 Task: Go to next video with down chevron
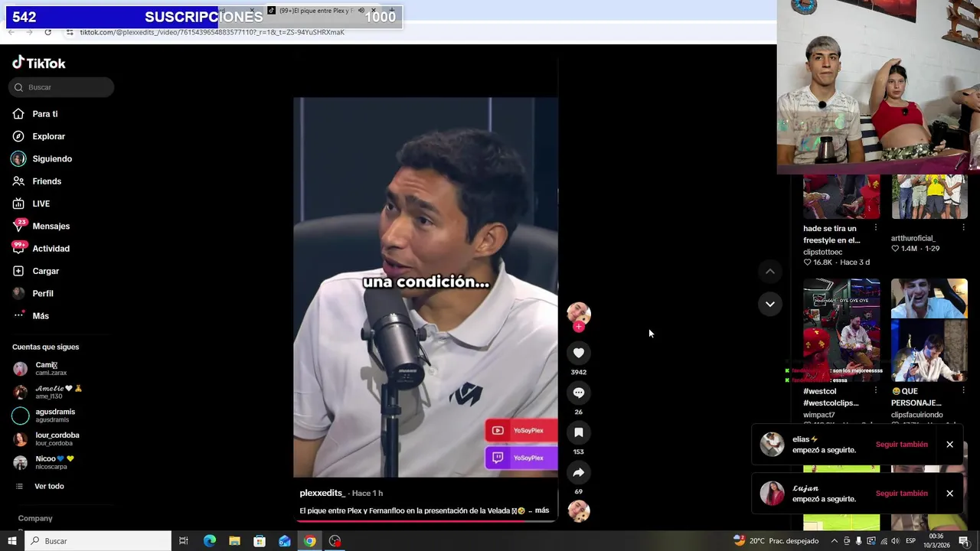[x=770, y=304]
